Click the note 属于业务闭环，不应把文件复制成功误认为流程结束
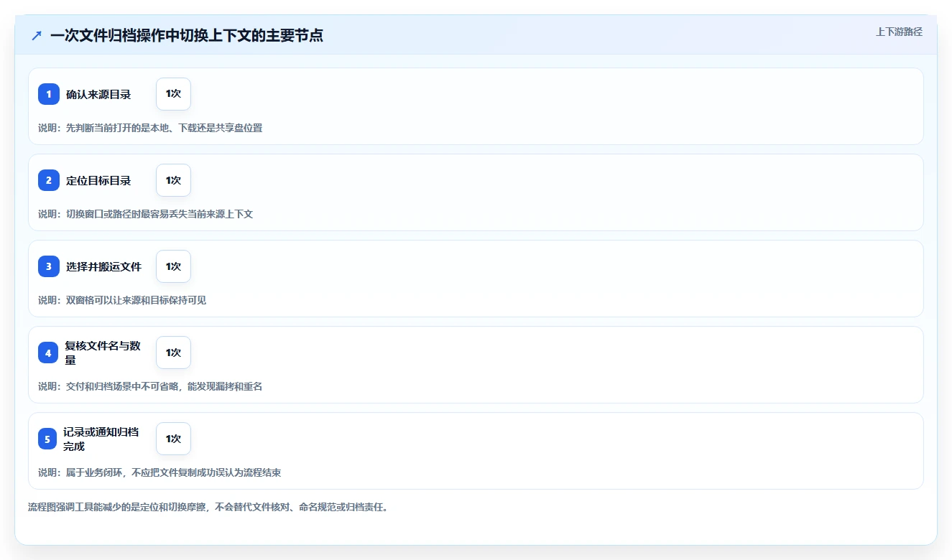Screen dimensions: 952x560 173,472
